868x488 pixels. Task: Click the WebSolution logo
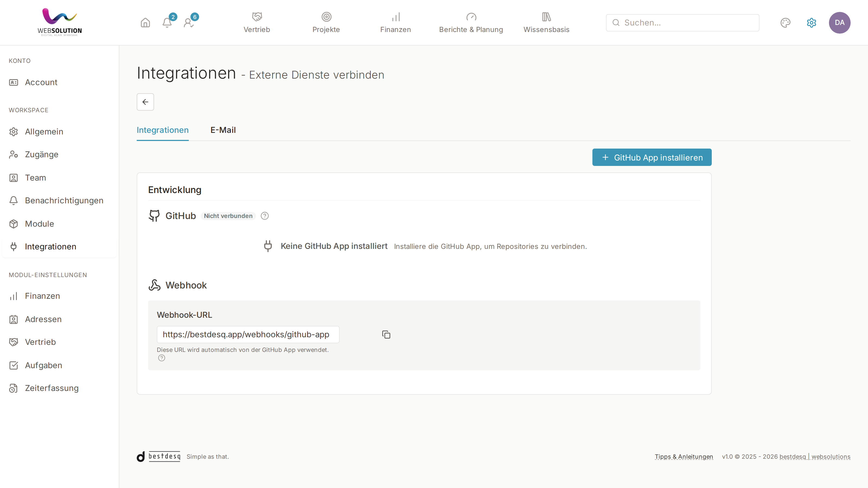tap(60, 22)
